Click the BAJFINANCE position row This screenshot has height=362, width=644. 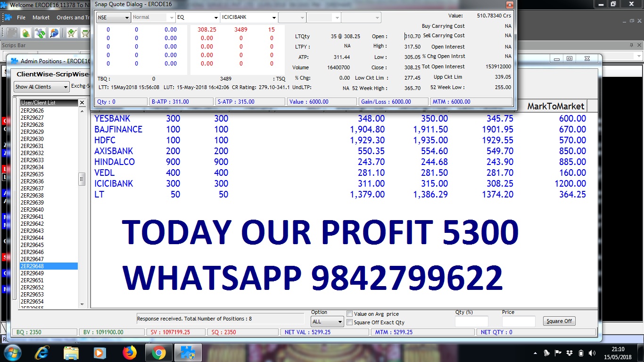coord(340,130)
